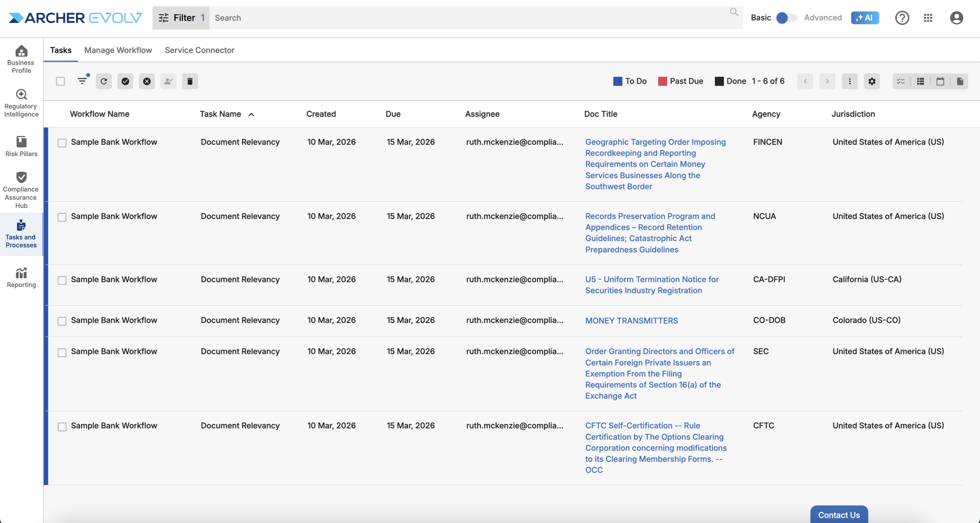Click the delete trash icon
Image resolution: width=980 pixels, height=523 pixels.
[190, 81]
